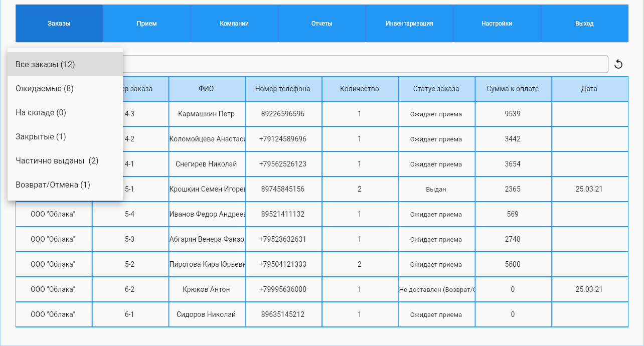This screenshot has width=644, height=346.
Task: Click the "Дата" column header
Action: [x=590, y=89]
